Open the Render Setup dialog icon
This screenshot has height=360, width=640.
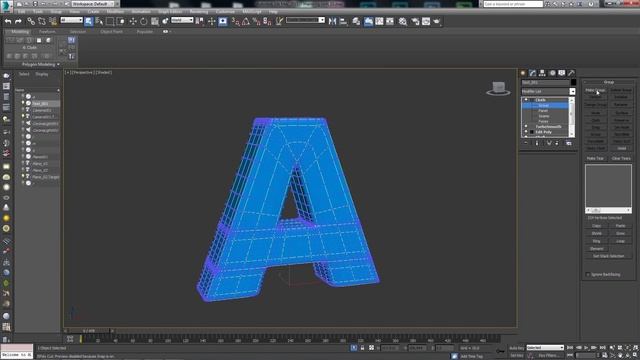(415, 21)
